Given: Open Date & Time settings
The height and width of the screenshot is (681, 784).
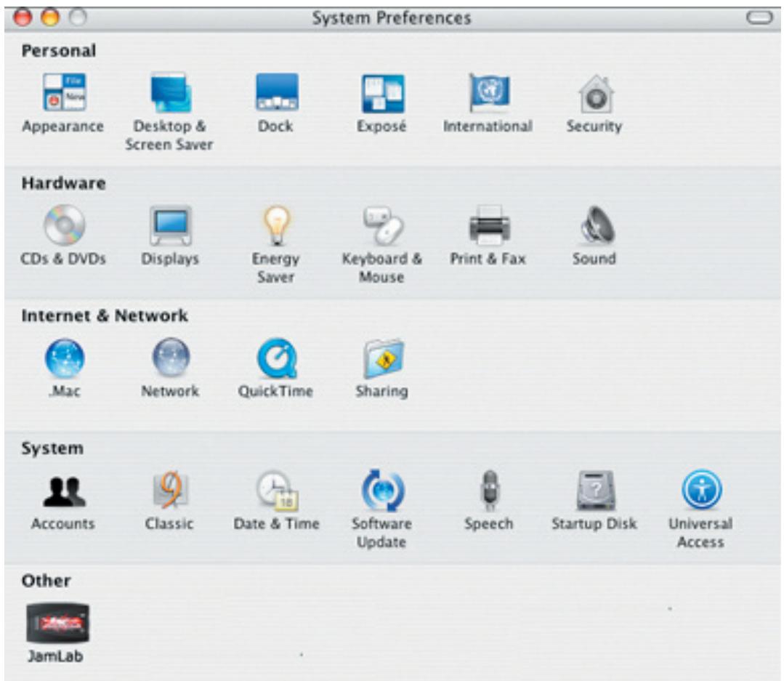Looking at the screenshot, I should coord(278,491).
